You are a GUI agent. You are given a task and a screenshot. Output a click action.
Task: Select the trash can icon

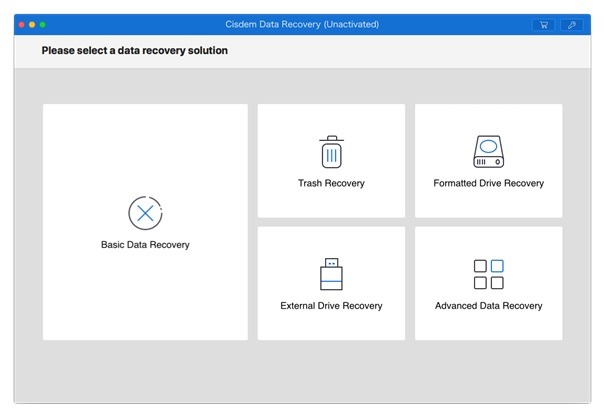tap(331, 152)
